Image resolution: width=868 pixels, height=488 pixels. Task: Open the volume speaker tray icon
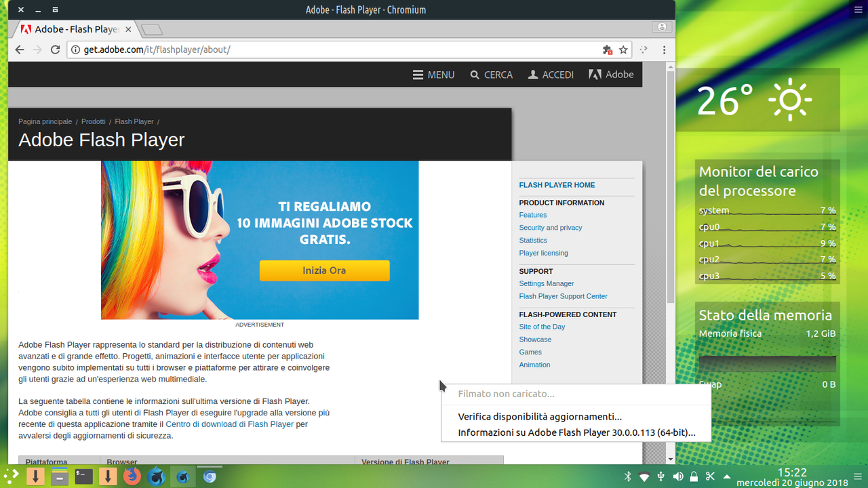677,476
